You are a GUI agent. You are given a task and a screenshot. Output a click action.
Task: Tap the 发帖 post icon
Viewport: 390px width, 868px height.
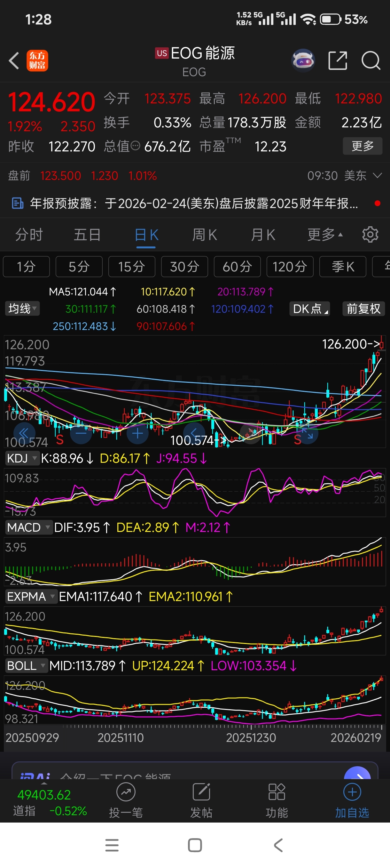(x=201, y=792)
